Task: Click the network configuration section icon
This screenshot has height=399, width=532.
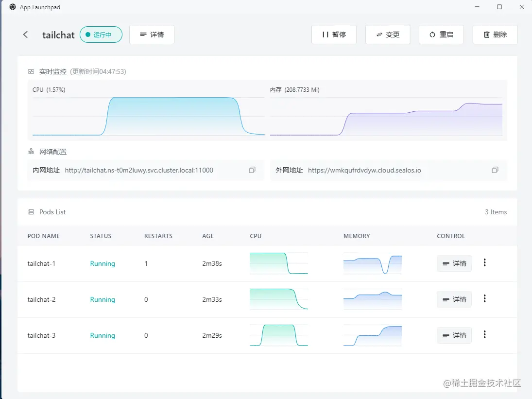Action: [x=31, y=151]
